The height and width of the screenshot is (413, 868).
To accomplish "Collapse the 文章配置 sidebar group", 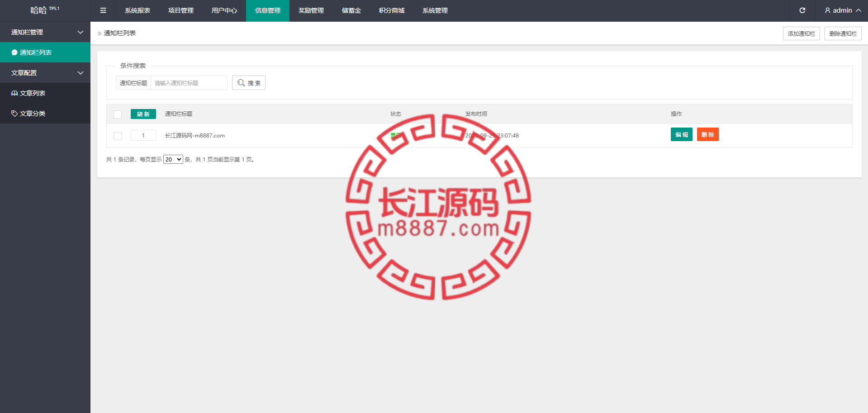I will 45,73.
